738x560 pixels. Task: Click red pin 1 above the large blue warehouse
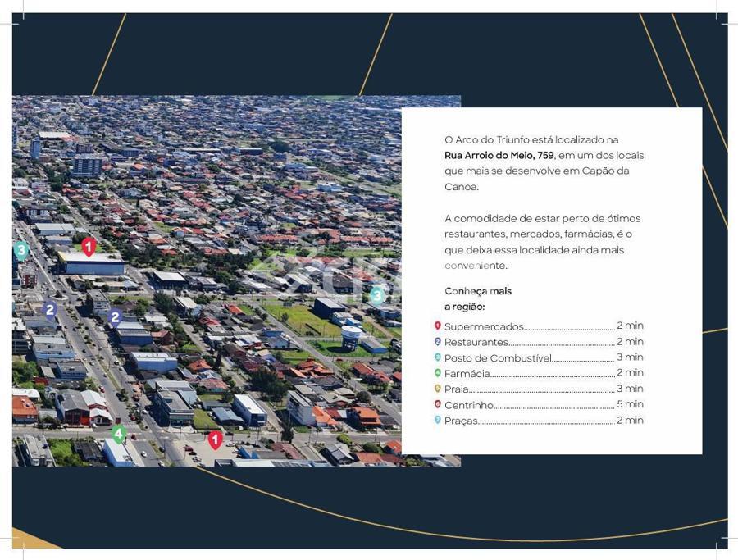point(89,246)
